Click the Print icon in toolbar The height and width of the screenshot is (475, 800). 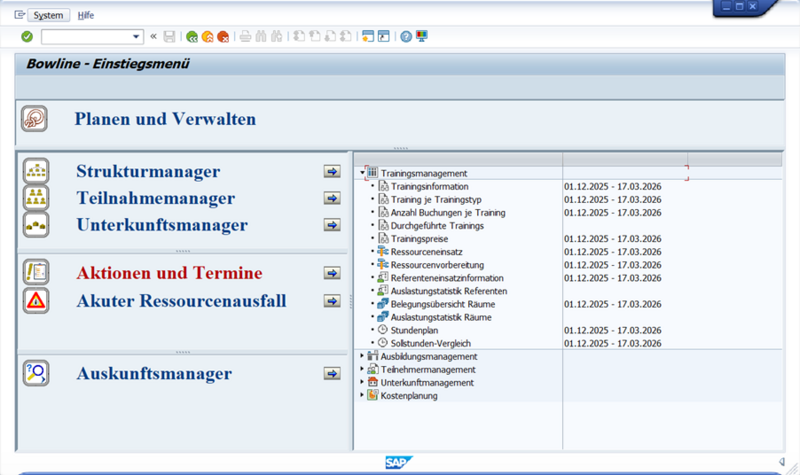click(x=245, y=36)
